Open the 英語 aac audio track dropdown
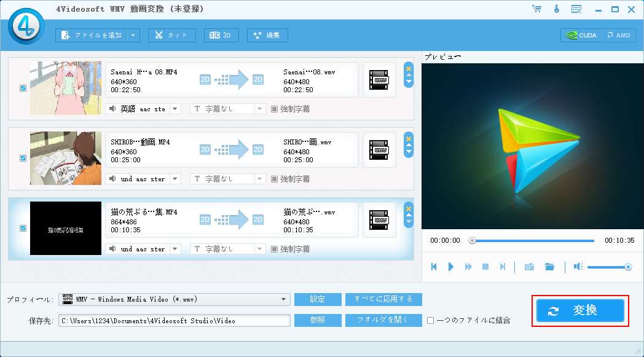Viewport: 644px width, 357px height. 175,108
